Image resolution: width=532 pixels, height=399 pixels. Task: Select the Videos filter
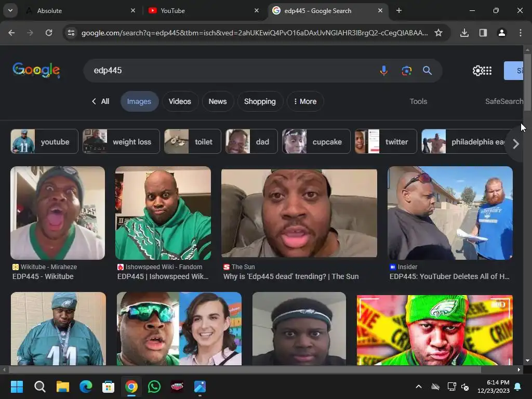point(180,101)
